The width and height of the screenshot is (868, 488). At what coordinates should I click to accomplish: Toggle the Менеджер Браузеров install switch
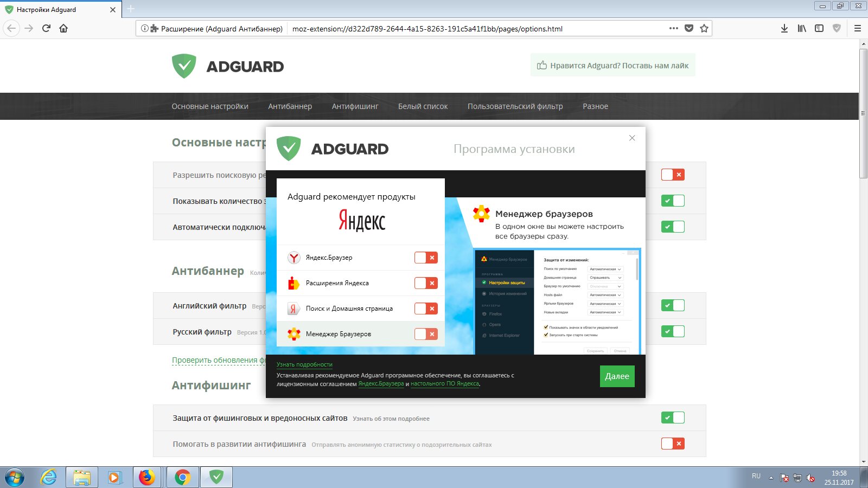426,334
